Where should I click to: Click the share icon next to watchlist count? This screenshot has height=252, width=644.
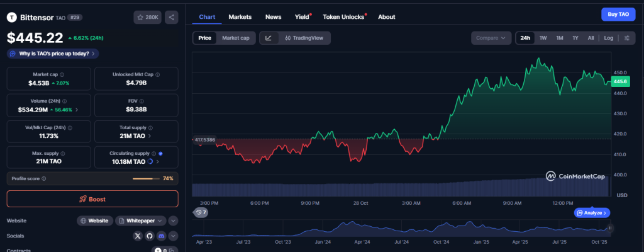click(171, 17)
